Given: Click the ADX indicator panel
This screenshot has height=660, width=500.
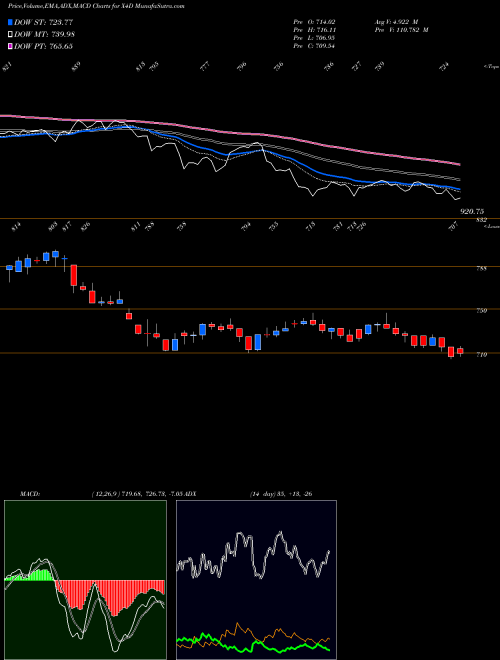Looking at the screenshot, I should point(256,580).
